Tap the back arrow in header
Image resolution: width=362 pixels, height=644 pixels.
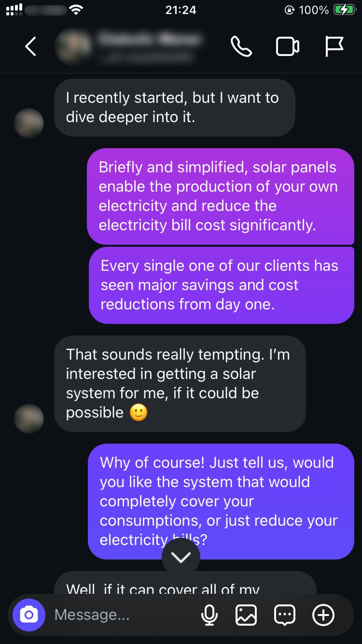[x=30, y=46]
